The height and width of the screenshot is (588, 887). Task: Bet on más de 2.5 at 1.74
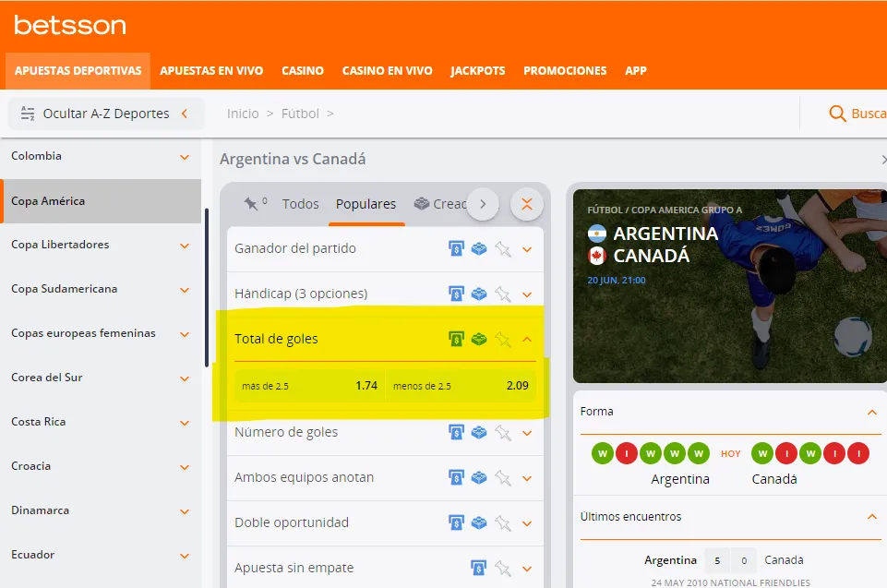309,386
